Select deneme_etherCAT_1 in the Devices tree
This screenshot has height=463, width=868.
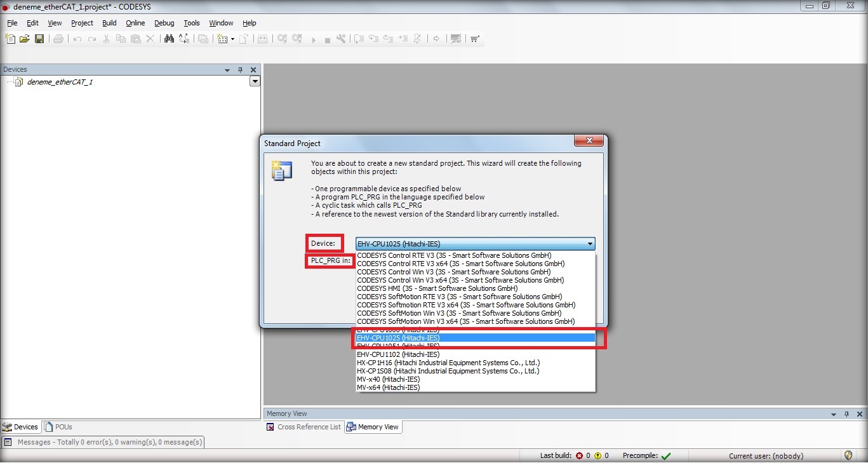[60, 82]
